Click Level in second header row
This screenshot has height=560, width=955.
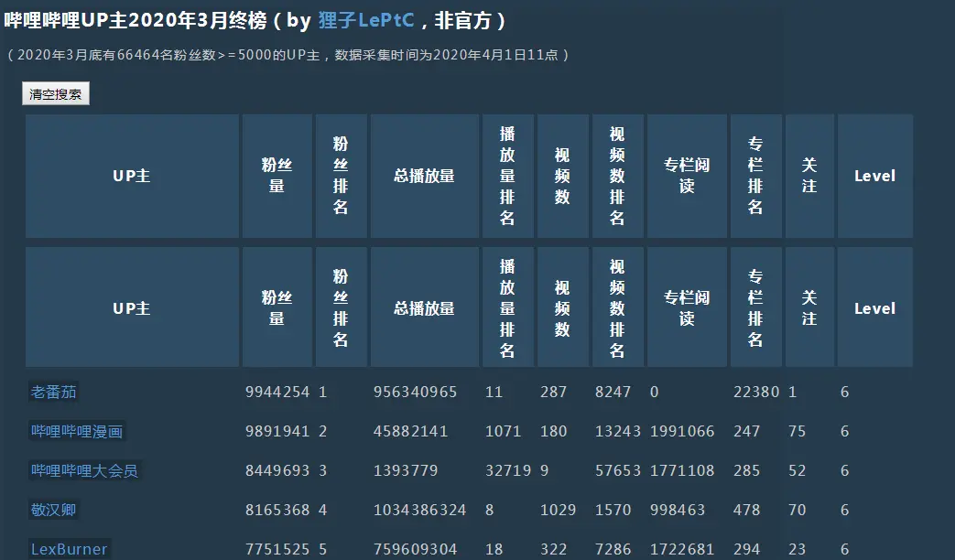[x=875, y=307]
